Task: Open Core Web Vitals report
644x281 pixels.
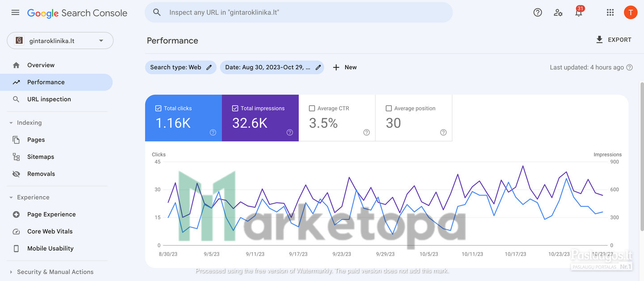Action: 56,231
